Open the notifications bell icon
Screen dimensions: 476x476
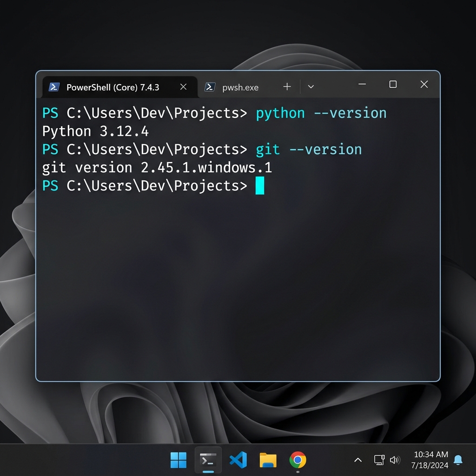click(x=458, y=460)
